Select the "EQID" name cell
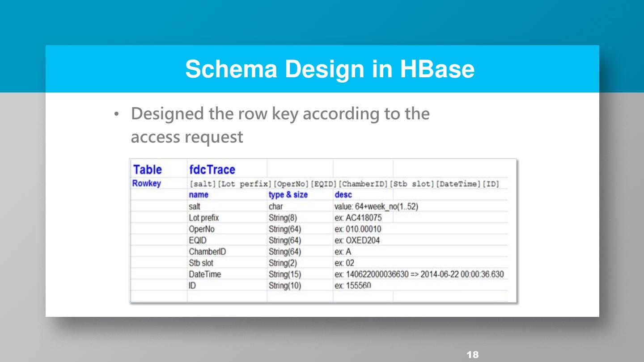The width and height of the screenshot is (644, 362). (198, 240)
